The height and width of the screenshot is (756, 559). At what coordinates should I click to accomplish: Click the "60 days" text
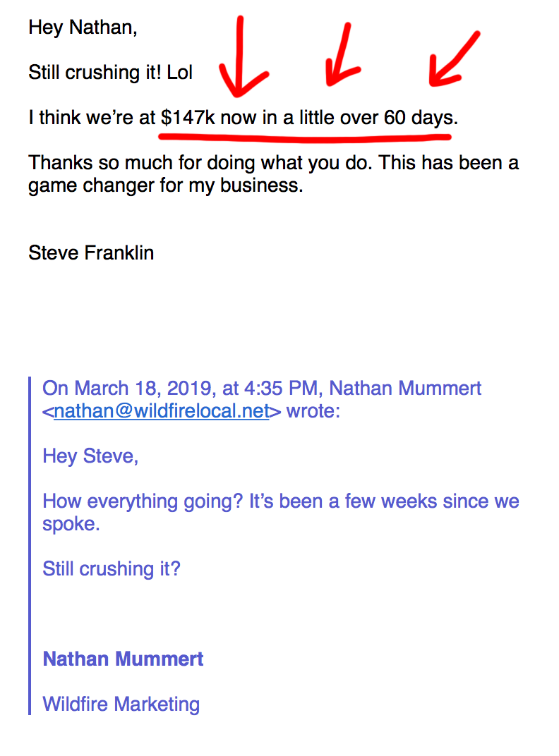click(419, 118)
